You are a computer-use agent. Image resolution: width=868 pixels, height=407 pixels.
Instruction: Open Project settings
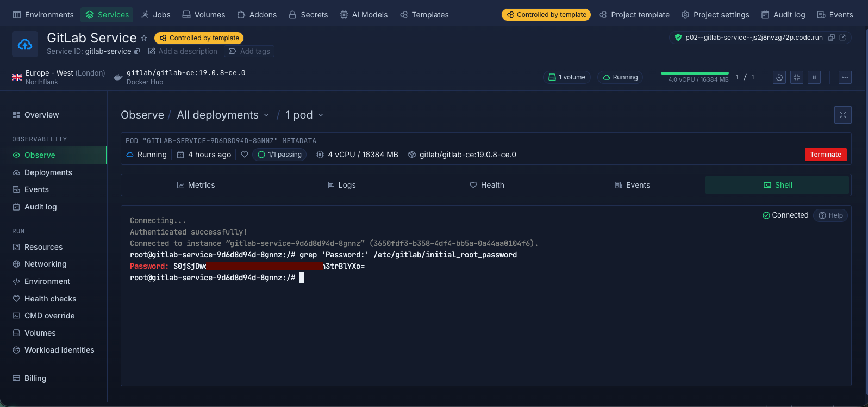click(x=715, y=15)
